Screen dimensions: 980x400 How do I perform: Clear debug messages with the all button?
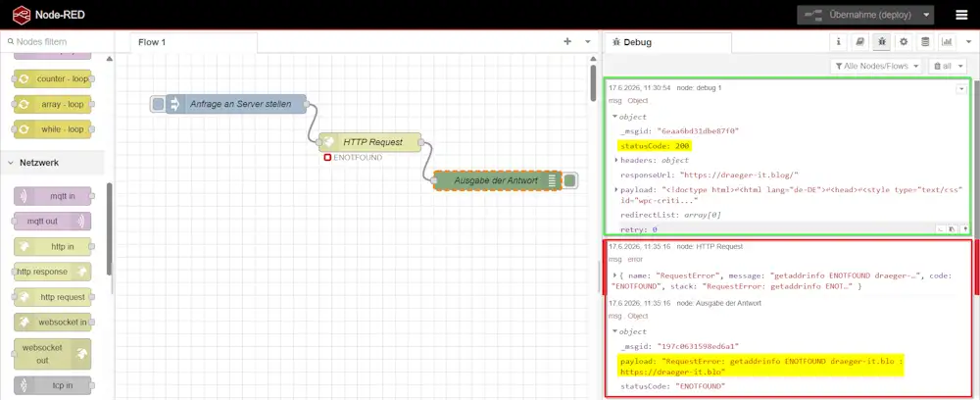click(947, 66)
